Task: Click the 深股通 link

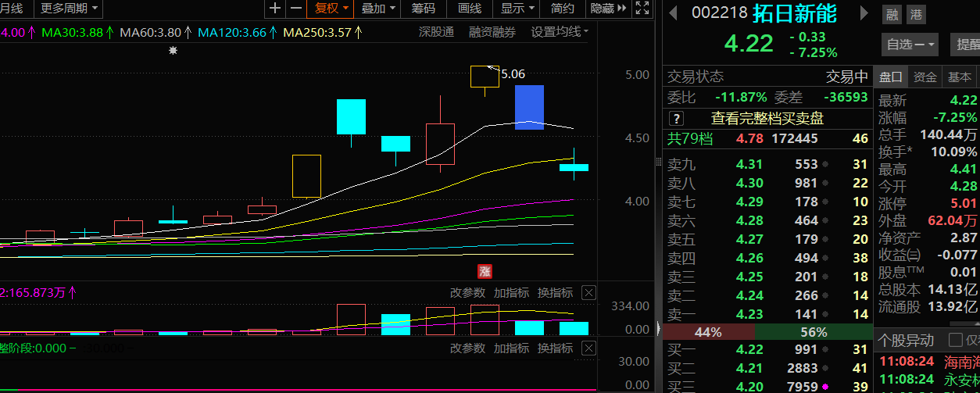Action: pyautogui.click(x=436, y=32)
